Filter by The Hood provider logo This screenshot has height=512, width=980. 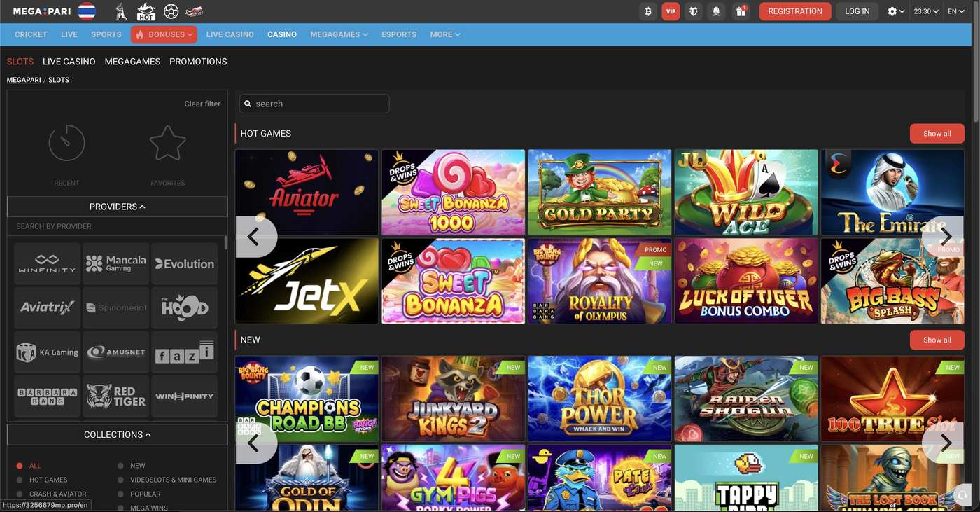pos(185,307)
